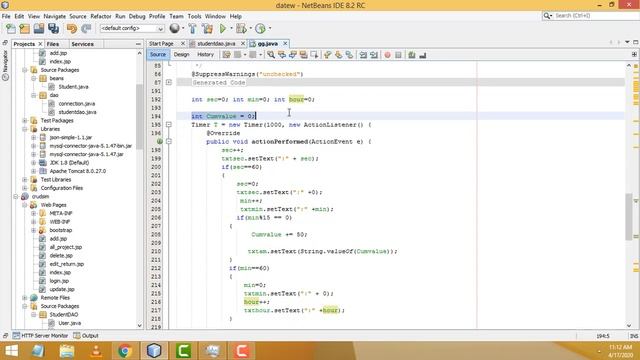This screenshot has width=640, height=360.
Task: Click the Windows Start button
Action: coord(11,351)
